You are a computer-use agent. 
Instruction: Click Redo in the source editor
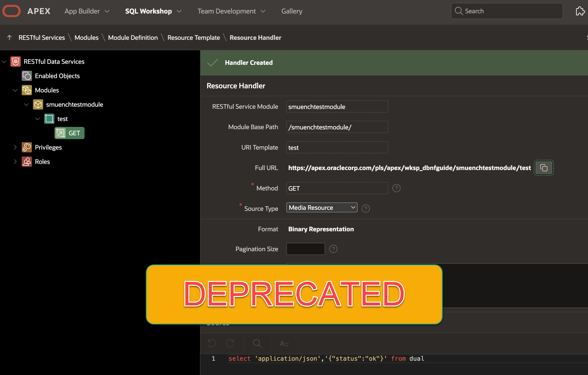(x=230, y=343)
